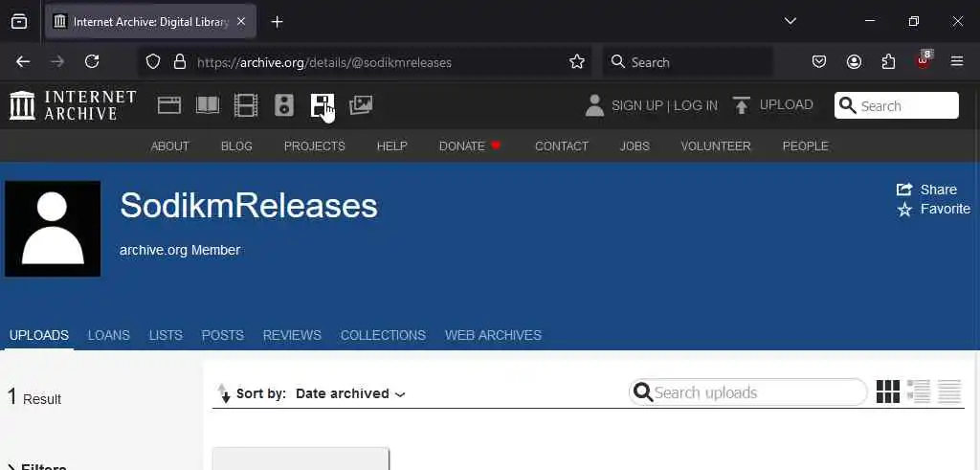980x470 pixels.
Task: Open the Firefox hamburger menu
Action: pyautogui.click(x=957, y=62)
